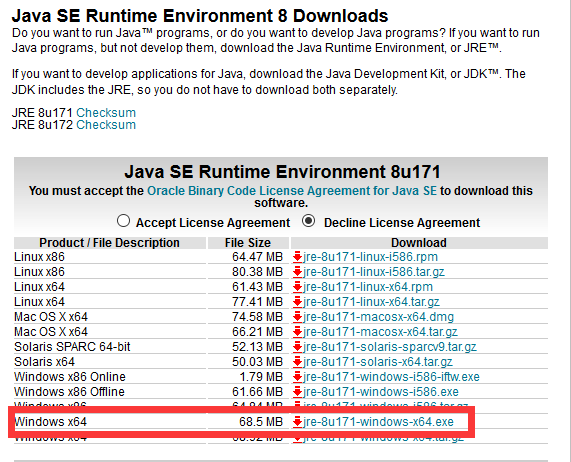
Task: Click red arrow icon beside solaris-x64.tar.gz
Action: 298,362
